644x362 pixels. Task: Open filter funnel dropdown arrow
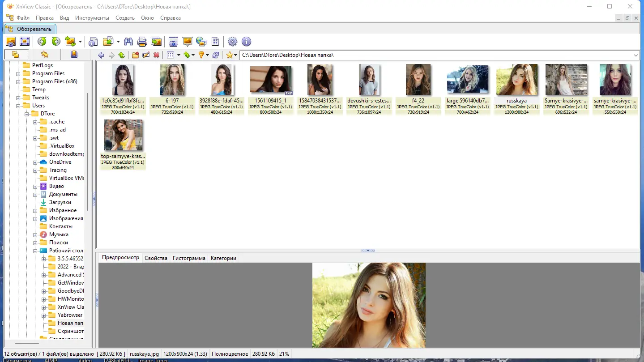pyautogui.click(x=208, y=55)
